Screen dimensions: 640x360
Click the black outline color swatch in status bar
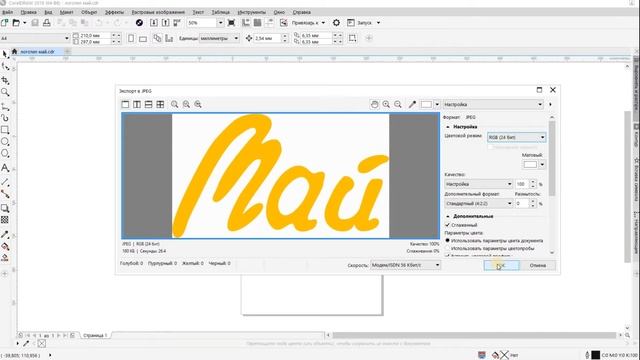pyautogui.click(x=596, y=355)
